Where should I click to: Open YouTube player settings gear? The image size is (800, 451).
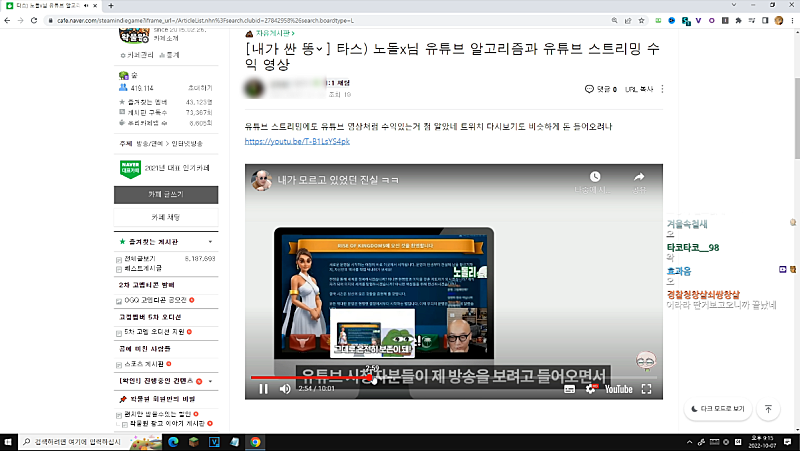590,389
